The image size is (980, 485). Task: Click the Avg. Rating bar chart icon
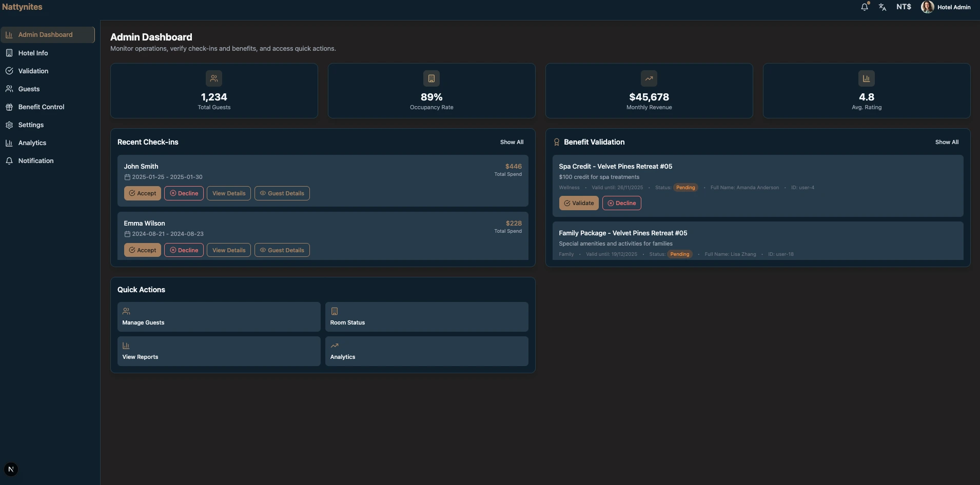(x=867, y=78)
